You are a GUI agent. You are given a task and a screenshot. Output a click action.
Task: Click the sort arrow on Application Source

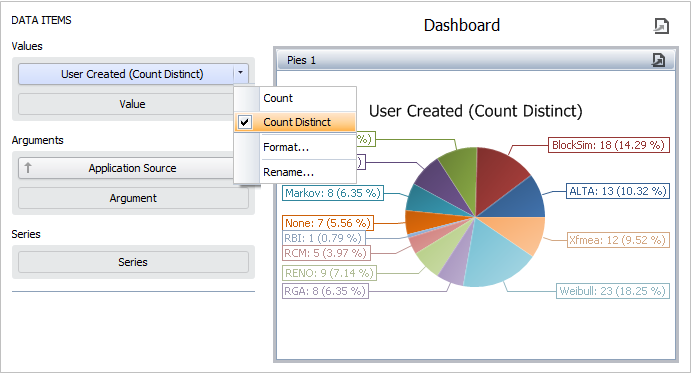coord(28,168)
